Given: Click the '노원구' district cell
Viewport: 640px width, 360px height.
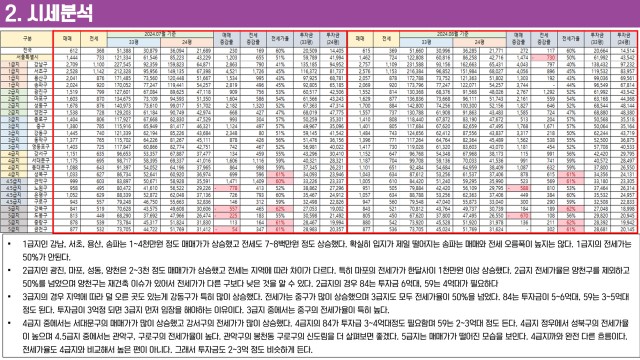Looking at the screenshot, I should (x=40, y=188).
